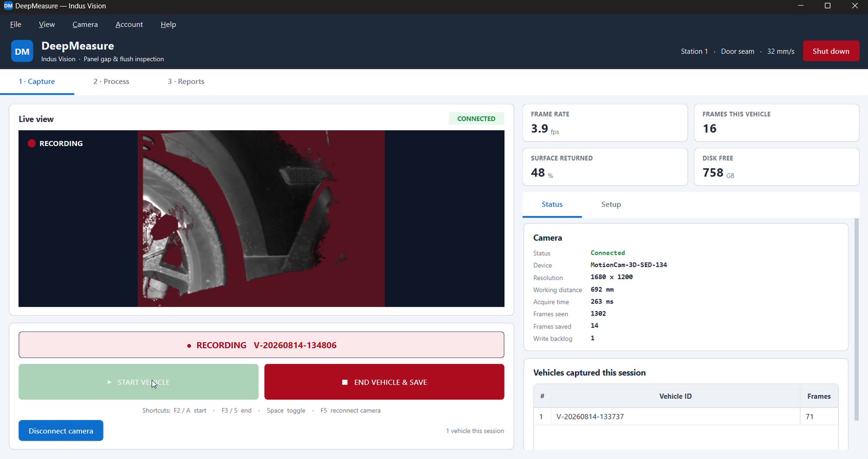Click the Camera status Connected value
868x459 pixels.
click(608, 253)
